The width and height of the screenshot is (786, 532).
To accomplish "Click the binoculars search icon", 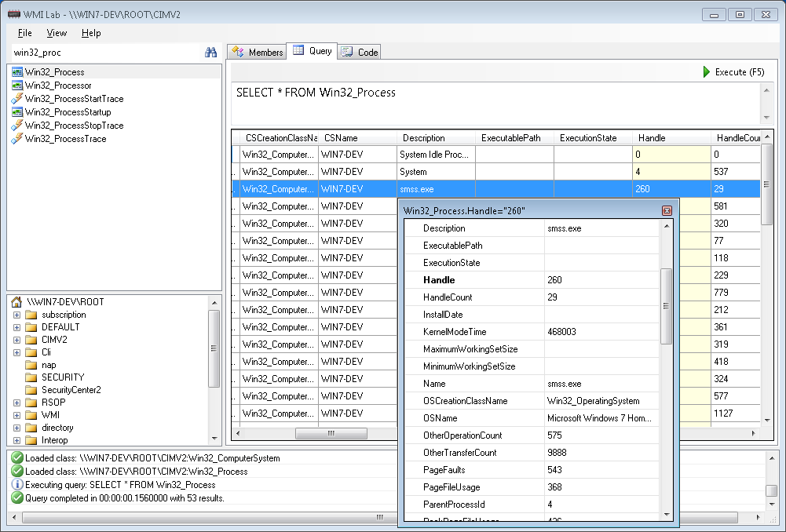I will (x=210, y=52).
